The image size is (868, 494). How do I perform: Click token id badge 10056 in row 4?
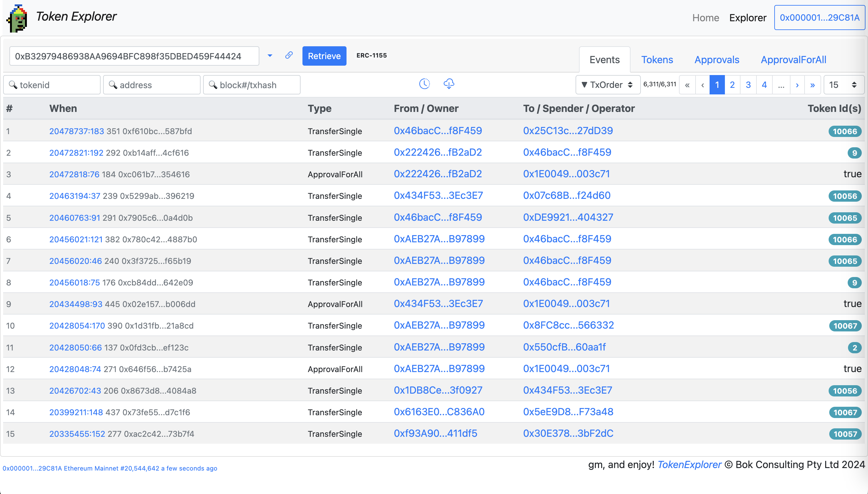(x=845, y=196)
